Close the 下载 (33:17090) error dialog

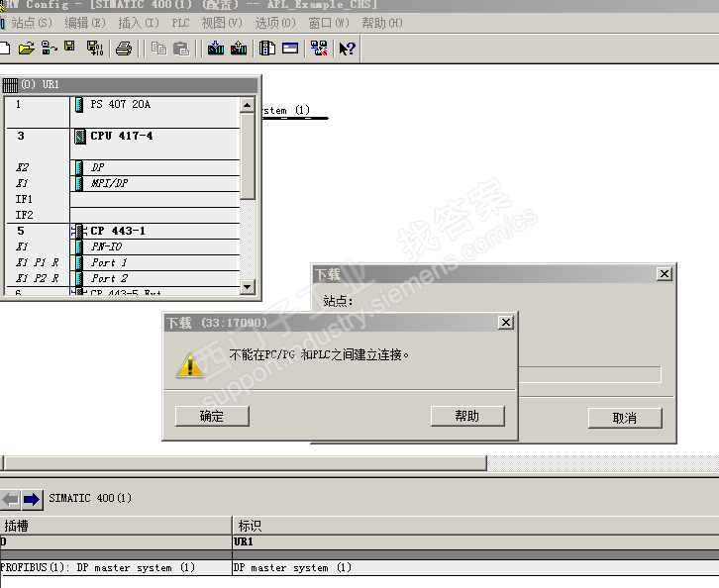506,322
